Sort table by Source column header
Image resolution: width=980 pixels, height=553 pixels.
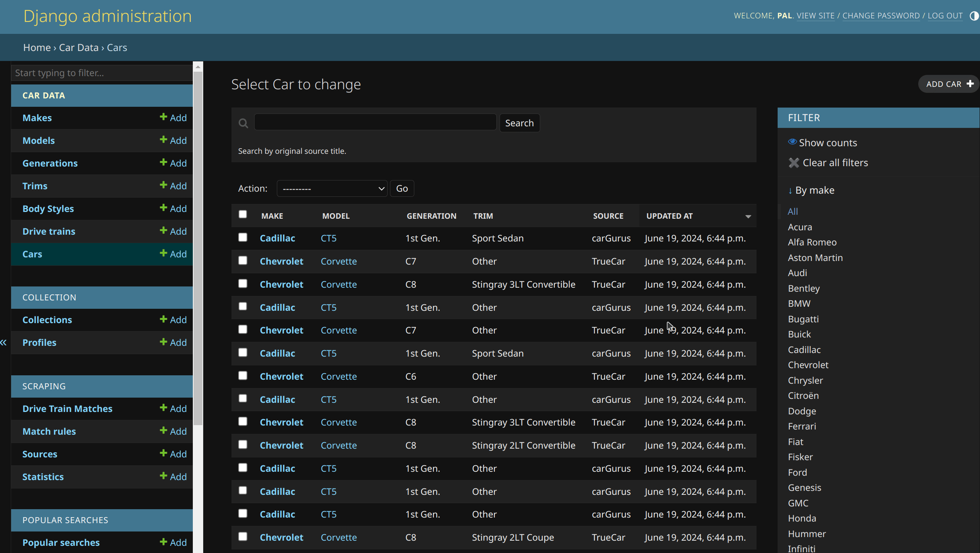(x=608, y=216)
